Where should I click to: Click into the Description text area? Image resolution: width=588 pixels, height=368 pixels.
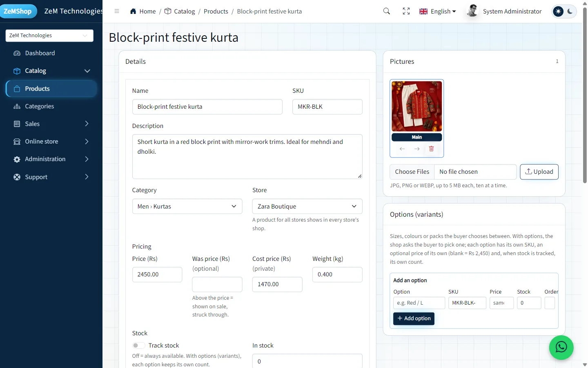[247, 157]
